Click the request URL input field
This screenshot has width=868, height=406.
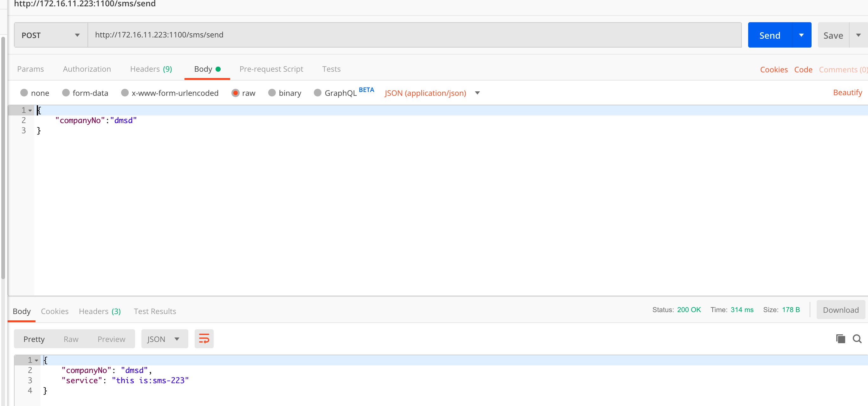click(414, 35)
